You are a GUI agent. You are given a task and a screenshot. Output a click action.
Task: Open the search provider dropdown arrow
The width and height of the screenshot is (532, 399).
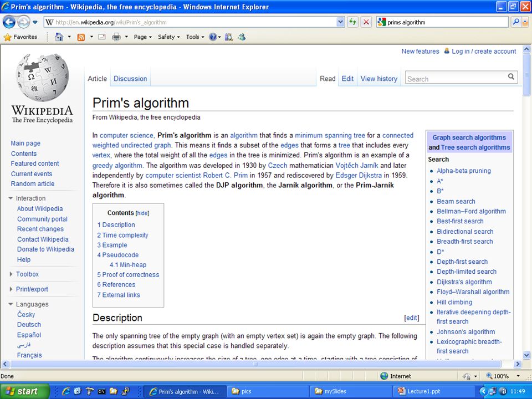(x=525, y=22)
